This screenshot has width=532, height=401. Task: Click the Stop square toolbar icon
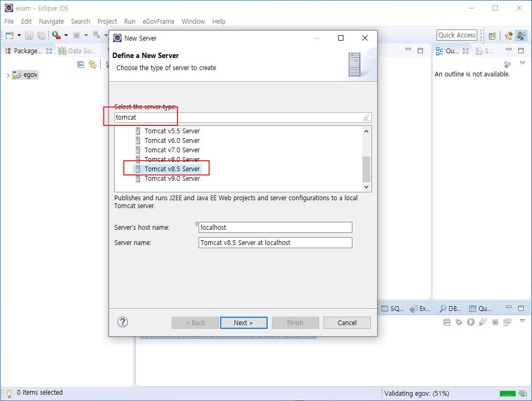click(x=77, y=35)
